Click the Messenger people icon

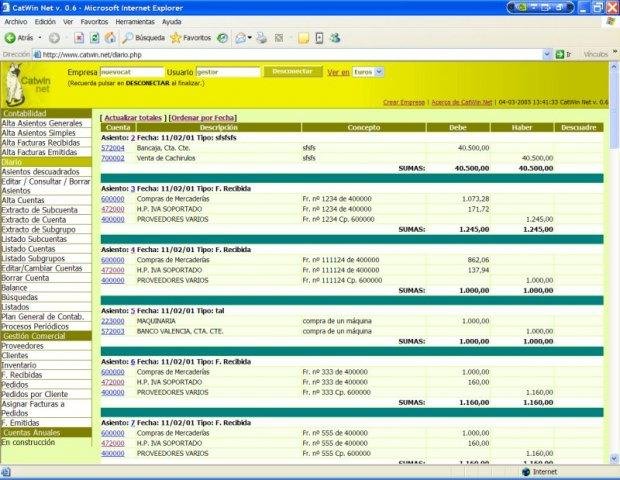click(335, 38)
